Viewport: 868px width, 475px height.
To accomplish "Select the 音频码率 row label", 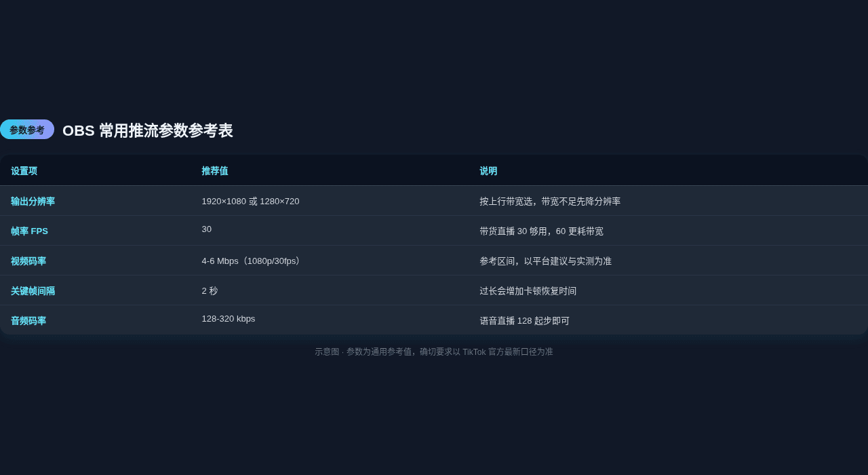I will coord(28,321).
